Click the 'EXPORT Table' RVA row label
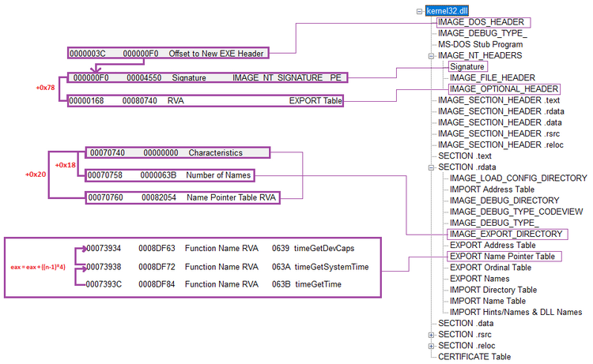The width and height of the screenshot is (593, 364). tap(315, 101)
